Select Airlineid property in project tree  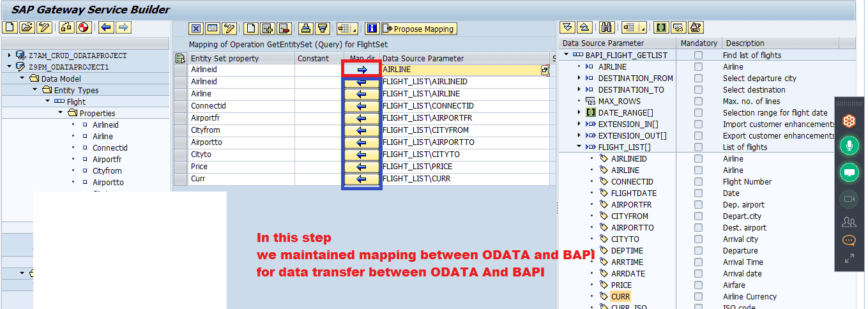(x=105, y=125)
